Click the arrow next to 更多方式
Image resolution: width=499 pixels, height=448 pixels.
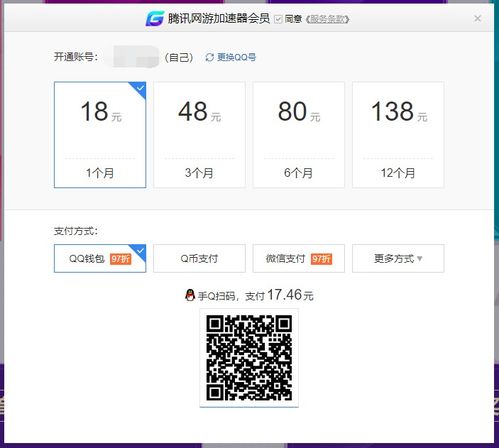[420, 258]
